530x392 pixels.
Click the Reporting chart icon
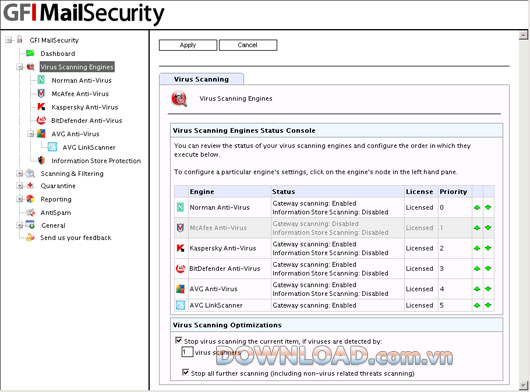[x=30, y=199]
